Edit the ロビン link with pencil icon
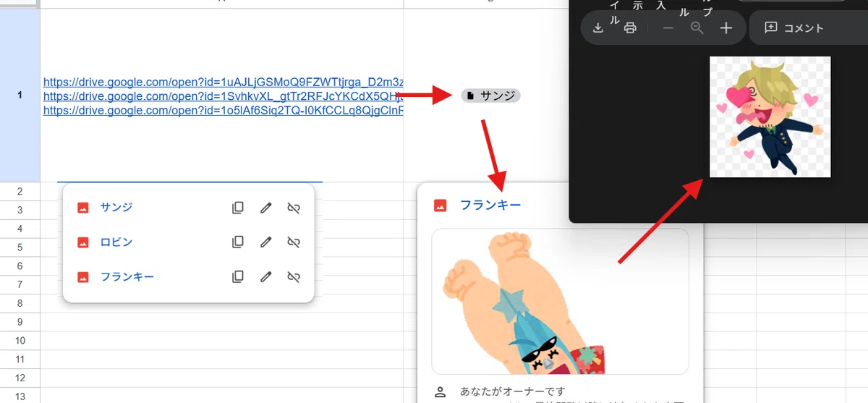Image resolution: width=868 pixels, height=403 pixels. pyautogui.click(x=265, y=242)
